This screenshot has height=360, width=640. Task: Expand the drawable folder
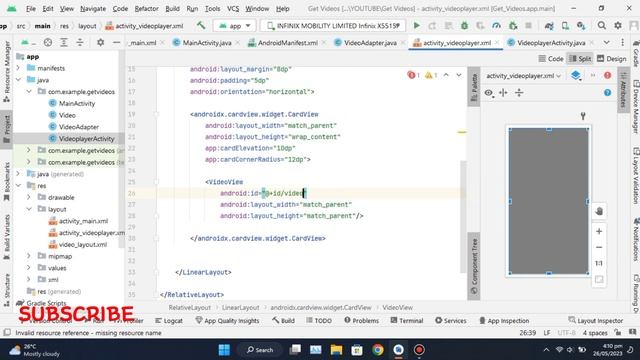coord(29,197)
